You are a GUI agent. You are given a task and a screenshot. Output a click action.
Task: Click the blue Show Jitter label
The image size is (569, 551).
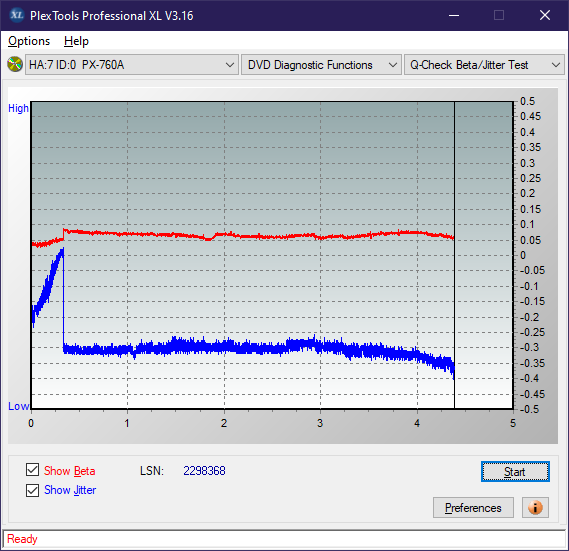pyautogui.click(x=70, y=490)
